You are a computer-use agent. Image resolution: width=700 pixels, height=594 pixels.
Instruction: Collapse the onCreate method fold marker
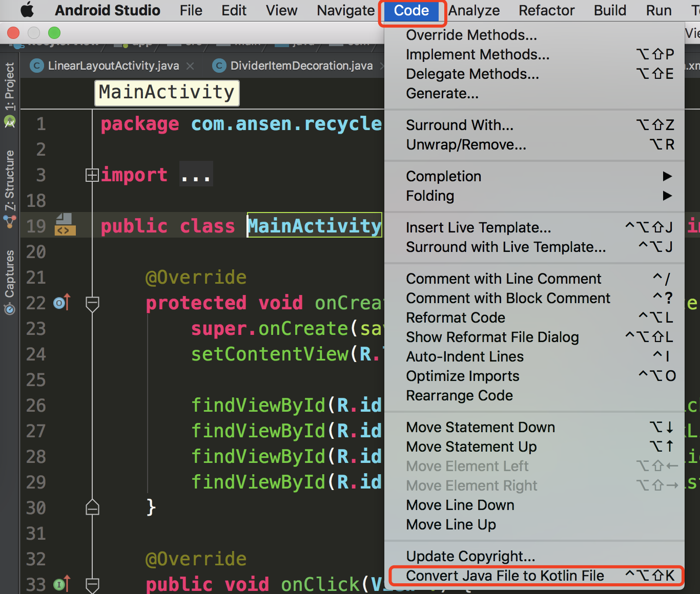(x=92, y=304)
